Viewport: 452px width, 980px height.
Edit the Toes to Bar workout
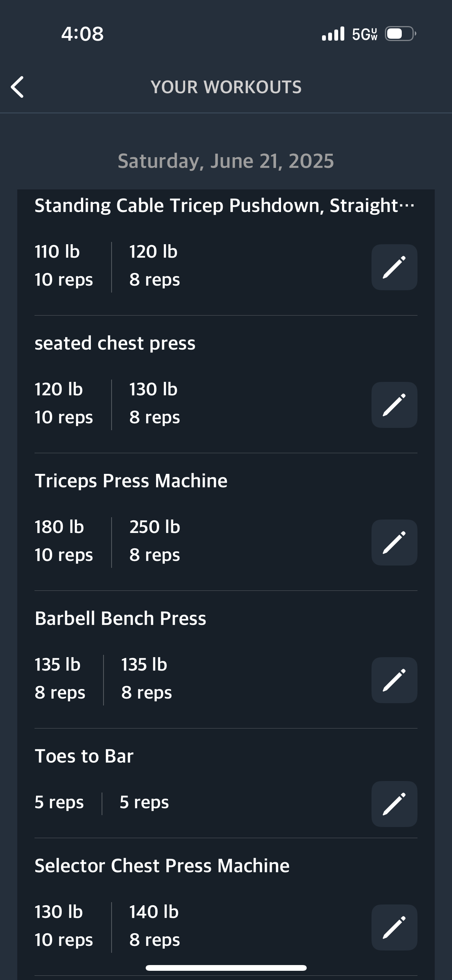click(394, 804)
